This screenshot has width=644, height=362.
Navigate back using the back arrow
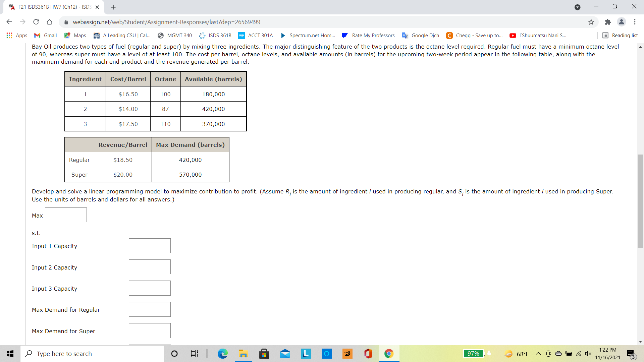9,22
